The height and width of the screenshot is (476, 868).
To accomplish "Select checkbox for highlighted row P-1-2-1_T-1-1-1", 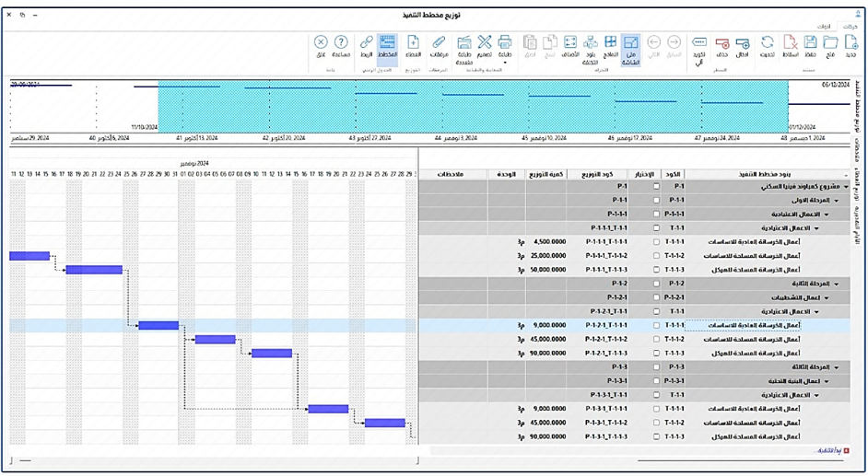I will tap(655, 325).
